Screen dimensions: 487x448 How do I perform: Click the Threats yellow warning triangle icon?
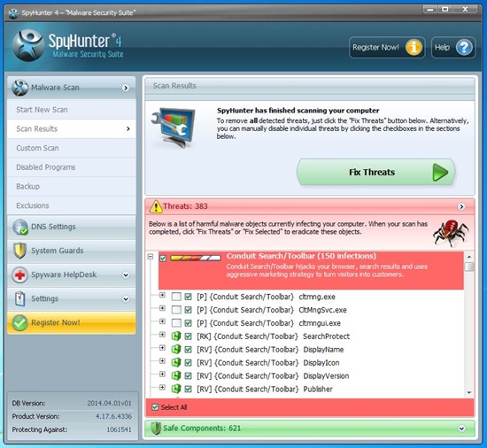(156, 206)
